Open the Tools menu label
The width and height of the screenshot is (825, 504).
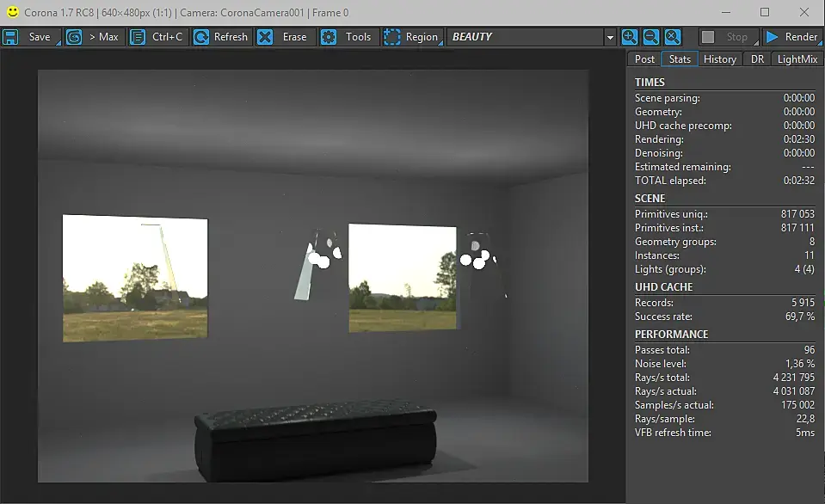(359, 37)
